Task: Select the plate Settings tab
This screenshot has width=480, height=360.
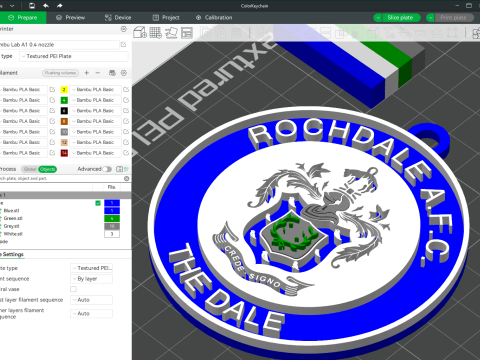Action: (x=12, y=254)
